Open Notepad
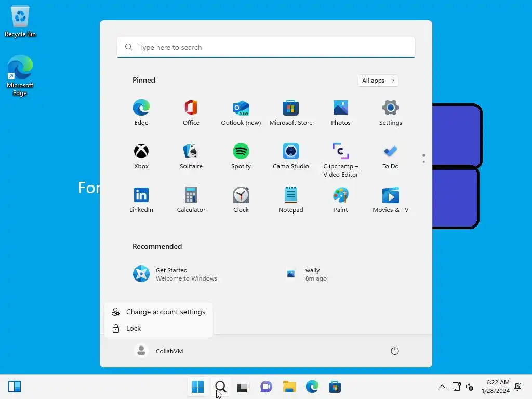This screenshot has width=532, height=399. (291, 200)
